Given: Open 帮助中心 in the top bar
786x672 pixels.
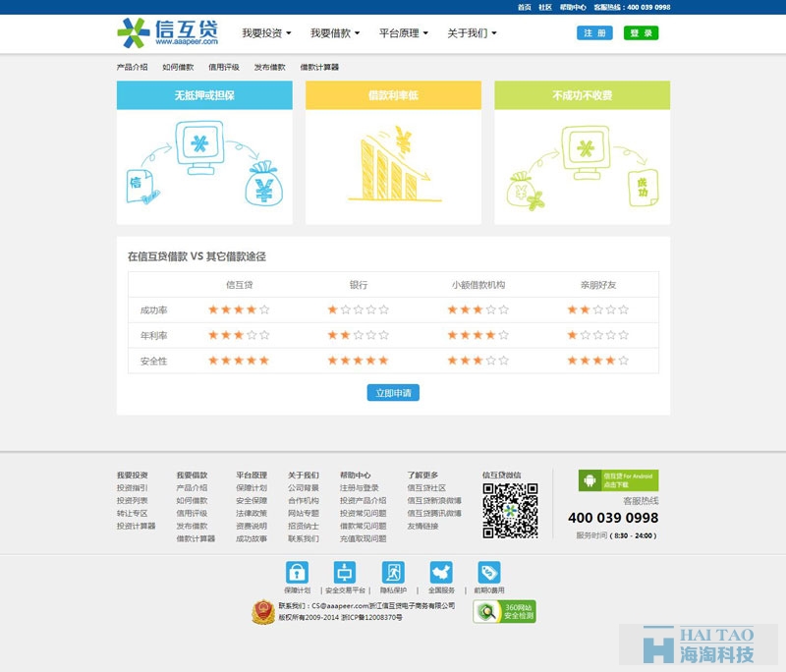Looking at the screenshot, I should tap(573, 7).
